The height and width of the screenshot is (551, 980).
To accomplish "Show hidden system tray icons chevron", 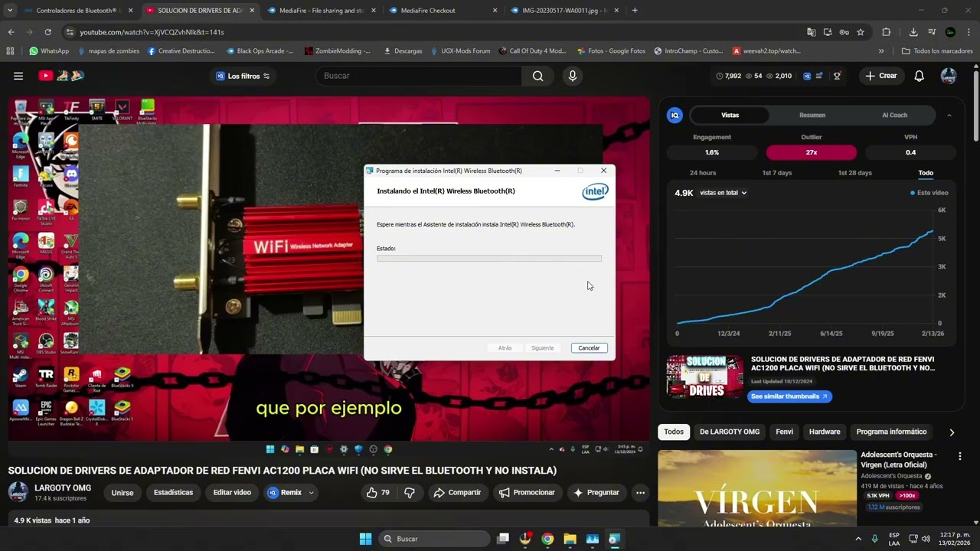I will coord(858,539).
